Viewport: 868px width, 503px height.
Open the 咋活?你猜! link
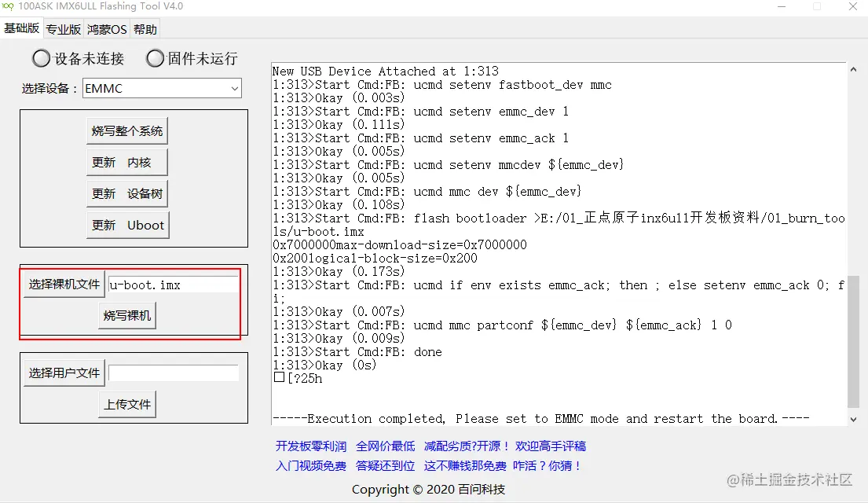click(547, 466)
